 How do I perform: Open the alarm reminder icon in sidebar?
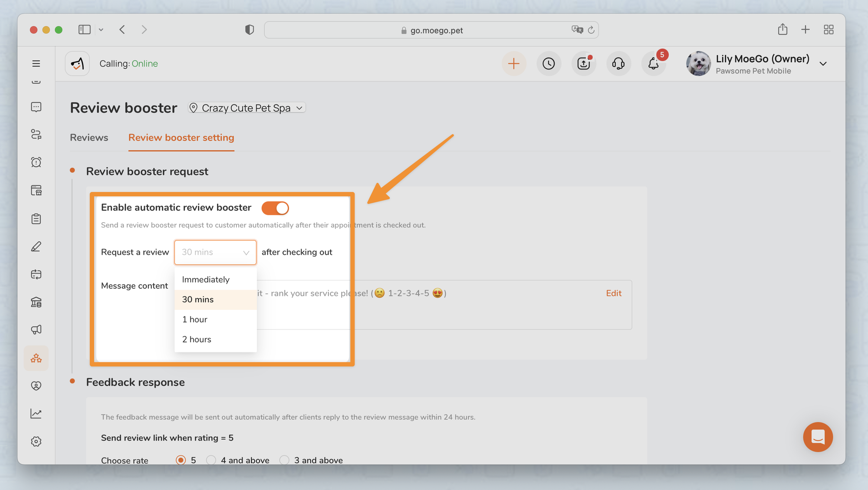coord(36,162)
